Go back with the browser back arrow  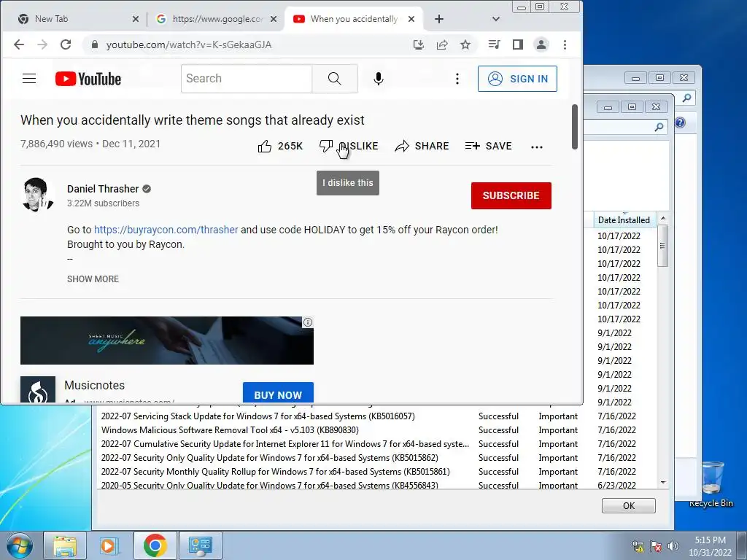click(x=18, y=44)
